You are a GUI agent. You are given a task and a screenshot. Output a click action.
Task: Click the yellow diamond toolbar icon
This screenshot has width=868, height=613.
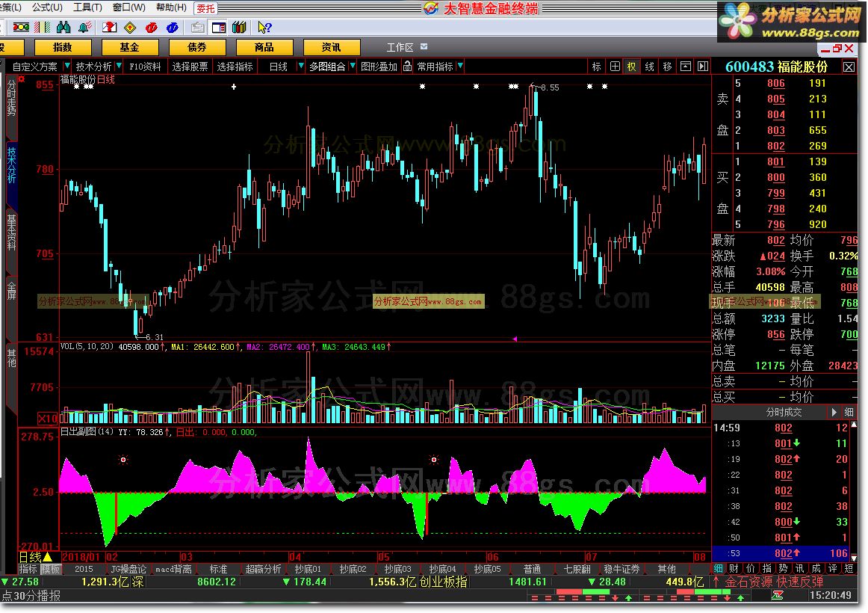(x=130, y=27)
